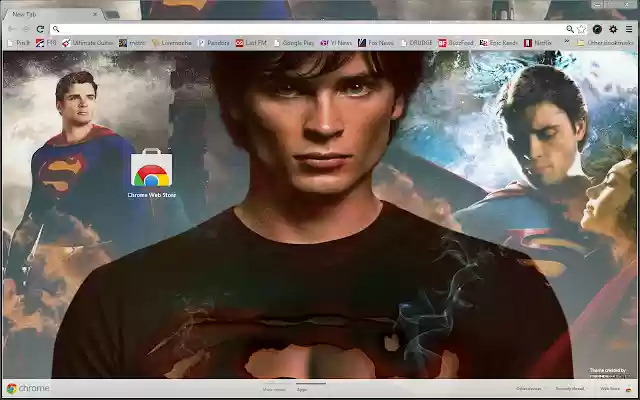
Task: Open the Y! News bookmark
Action: 336,43
